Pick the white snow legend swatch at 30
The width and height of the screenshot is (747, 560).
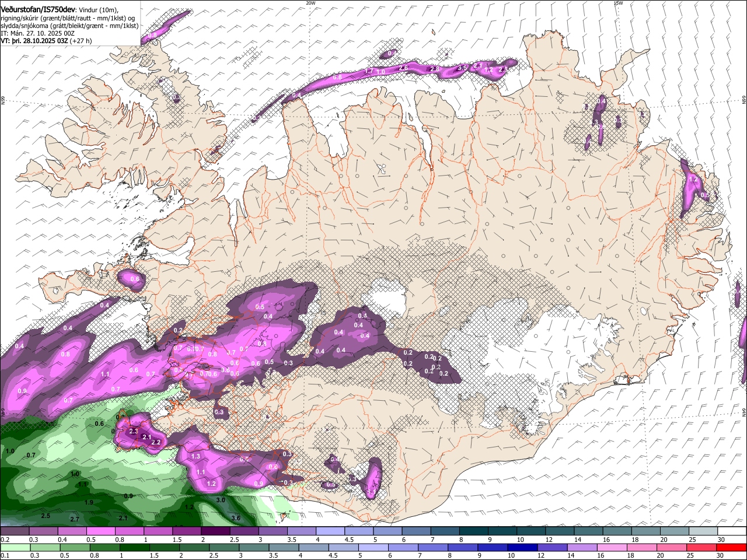[x=732, y=531]
